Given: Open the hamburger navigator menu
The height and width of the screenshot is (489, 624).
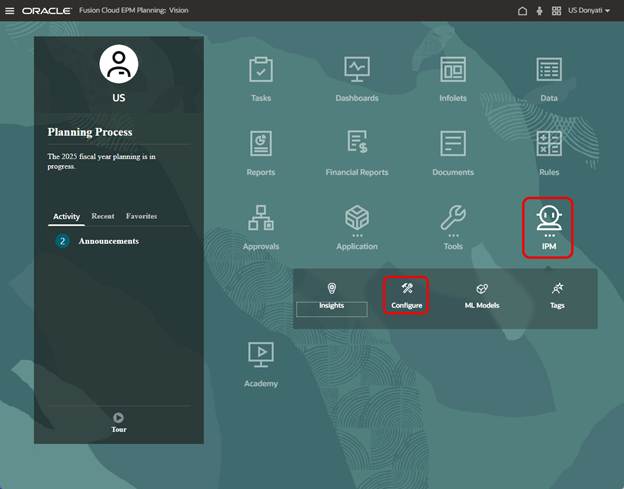Looking at the screenshot, I should coord(10,10).
